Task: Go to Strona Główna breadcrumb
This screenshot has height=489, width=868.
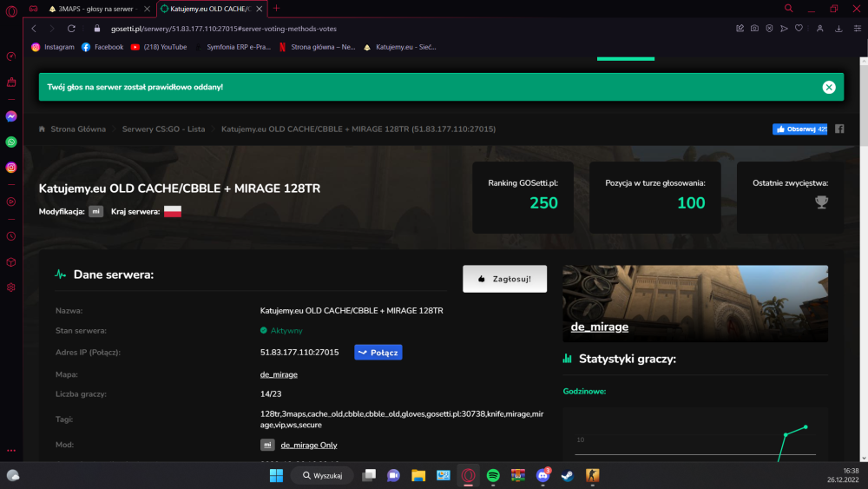Action: (x=78, y=129)
